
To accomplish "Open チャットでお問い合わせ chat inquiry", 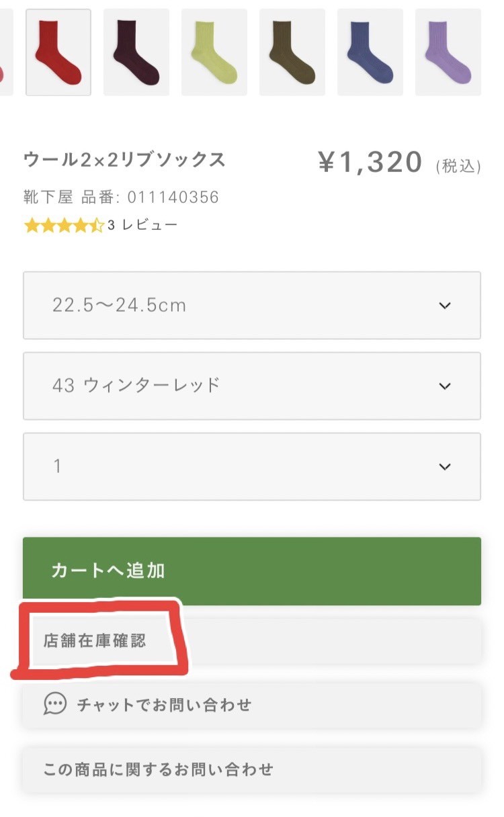I will click(x=251, y=705).
